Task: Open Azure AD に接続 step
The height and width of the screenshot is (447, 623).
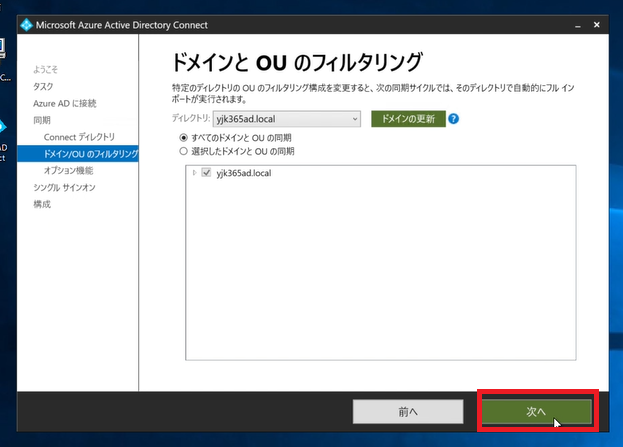Action: pyautogui.click(x=65, y=103)
